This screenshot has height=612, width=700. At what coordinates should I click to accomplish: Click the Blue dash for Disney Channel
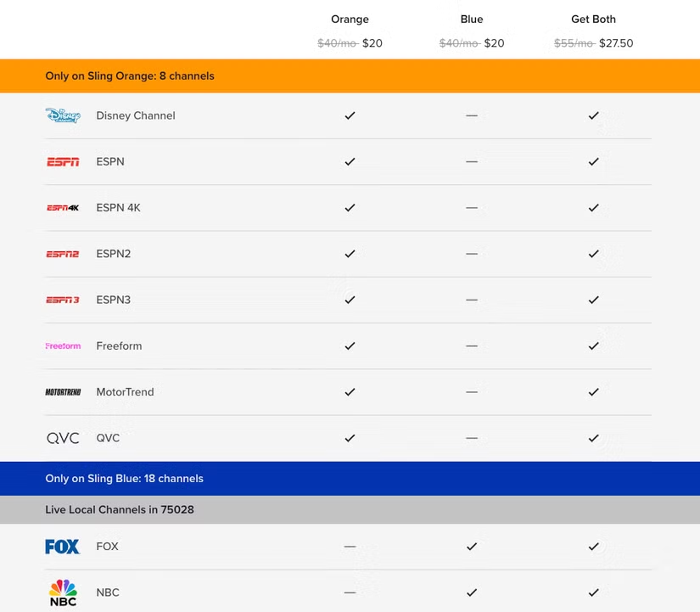(x=472, y=115)
